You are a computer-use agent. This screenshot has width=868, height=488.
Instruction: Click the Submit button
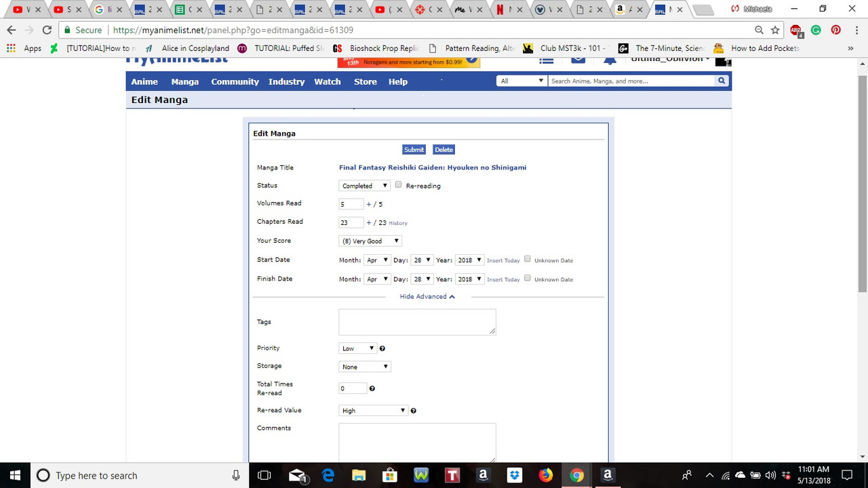point(414,150)
